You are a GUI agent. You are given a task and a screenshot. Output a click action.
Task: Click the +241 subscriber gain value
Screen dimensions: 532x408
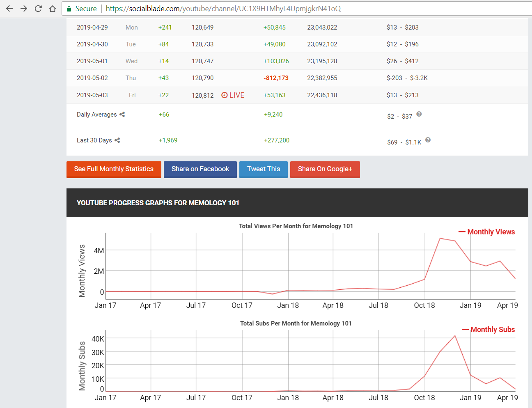coord(165,28)
